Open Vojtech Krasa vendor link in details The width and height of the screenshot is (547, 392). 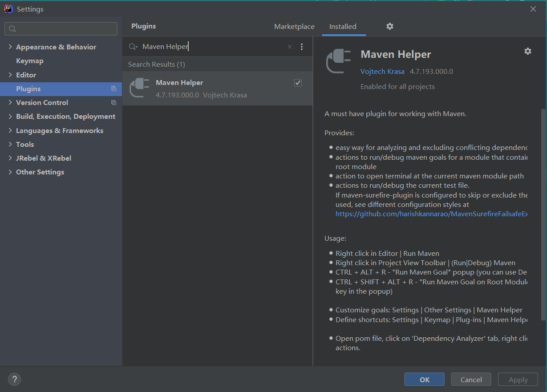(x=382, y=71)
